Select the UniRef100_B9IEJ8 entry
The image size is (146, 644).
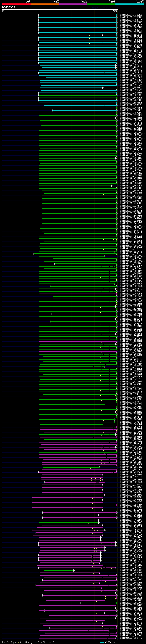pyautogui.click(x=131, y=35)
